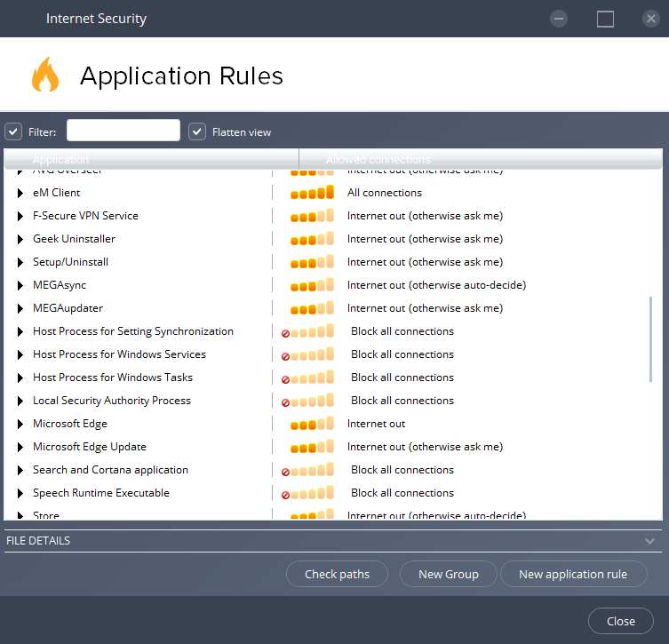
Task: Click the connection level icon for MEGAsync
Action: 312,284
